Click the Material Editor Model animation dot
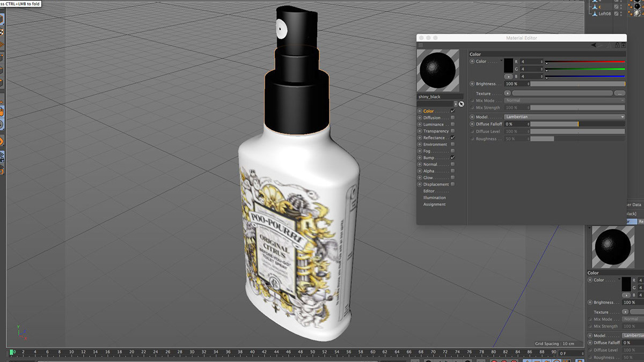 click(472, 117)
